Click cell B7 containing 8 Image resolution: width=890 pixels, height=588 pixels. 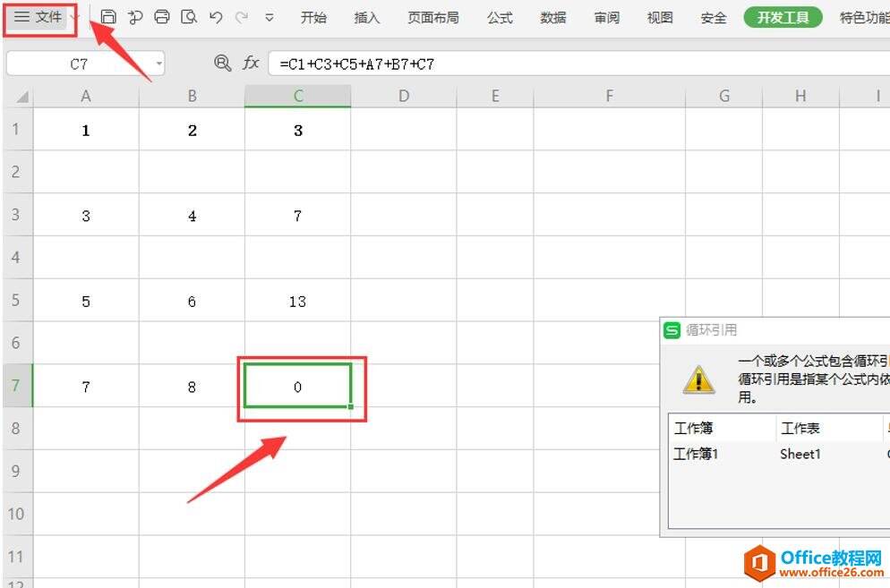(192, 386)
